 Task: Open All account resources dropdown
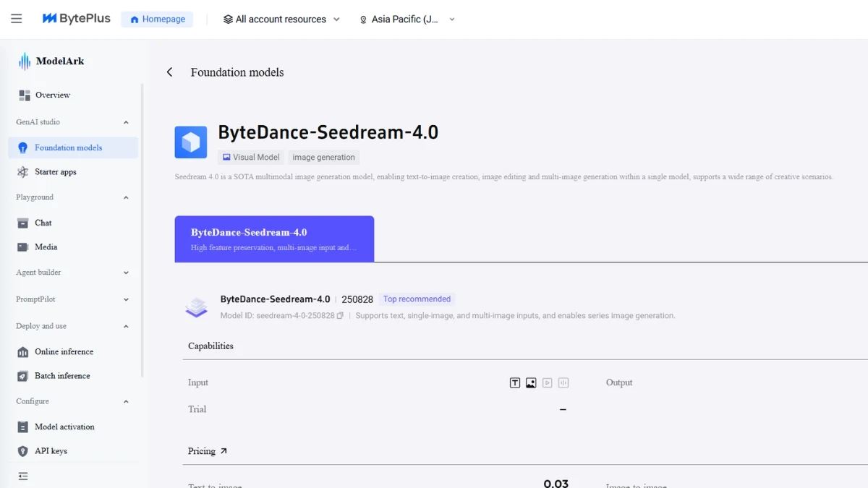click(x=281, y=20)
